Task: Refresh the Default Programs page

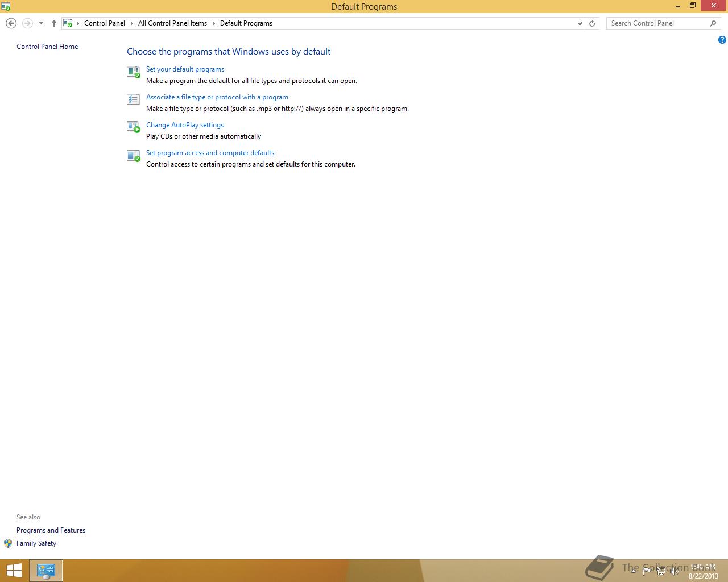Action: pos(592,23)
